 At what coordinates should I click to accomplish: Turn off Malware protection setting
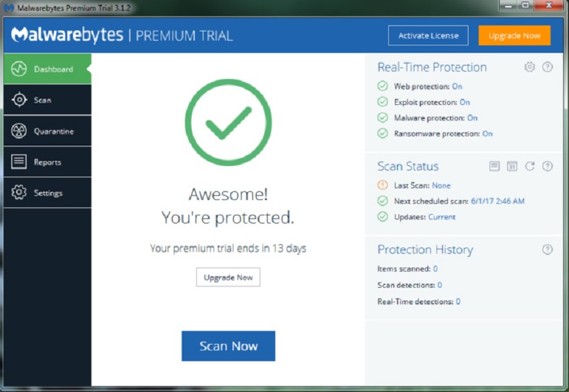472,118
